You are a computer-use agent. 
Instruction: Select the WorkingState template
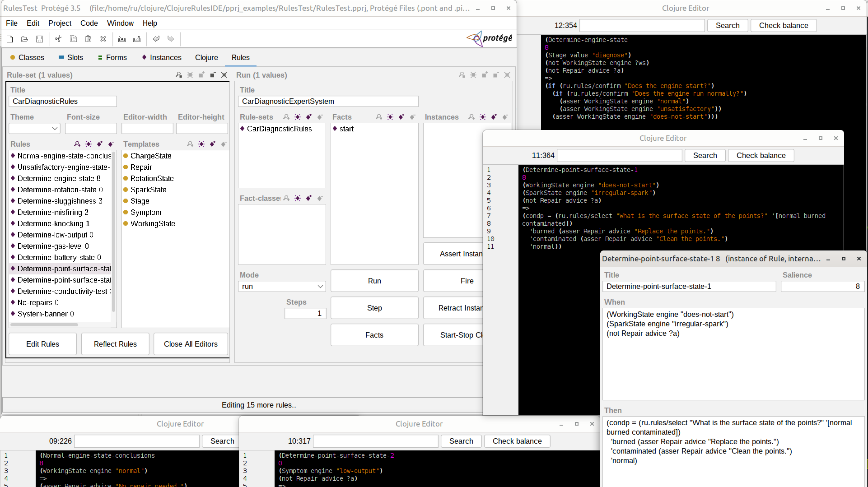pos(153,223)
